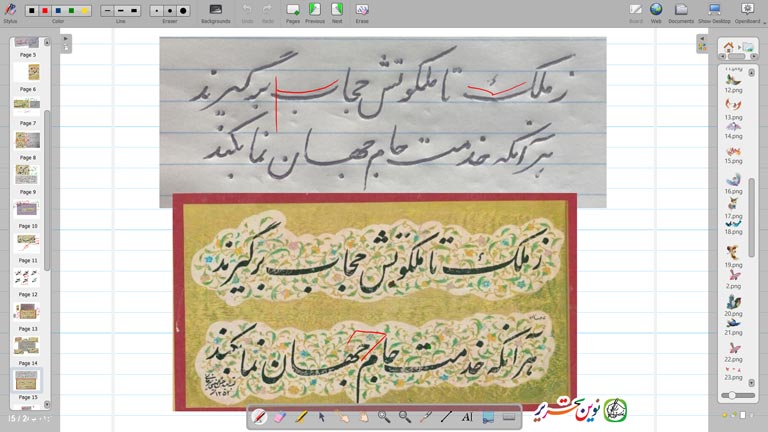The image size is (768, 432).
Task: Open the OpenBoard menu
Action: (x=746, y=10)
